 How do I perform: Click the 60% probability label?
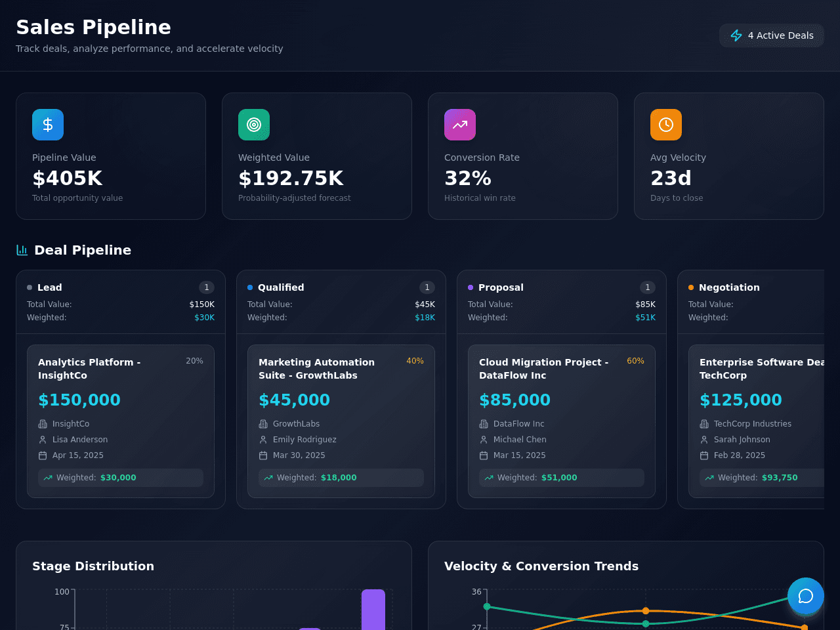tap(635, 361)
